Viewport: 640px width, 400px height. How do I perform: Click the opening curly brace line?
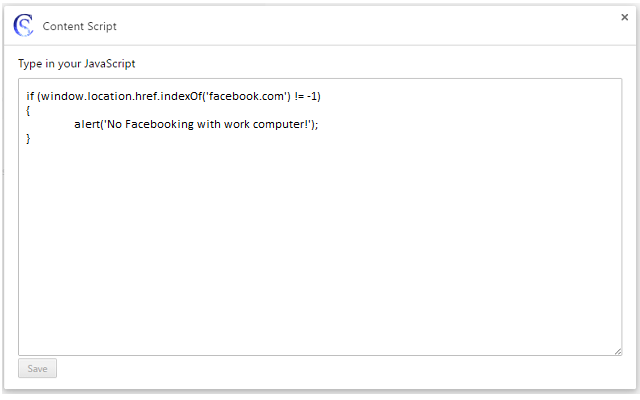click(29, 110)
